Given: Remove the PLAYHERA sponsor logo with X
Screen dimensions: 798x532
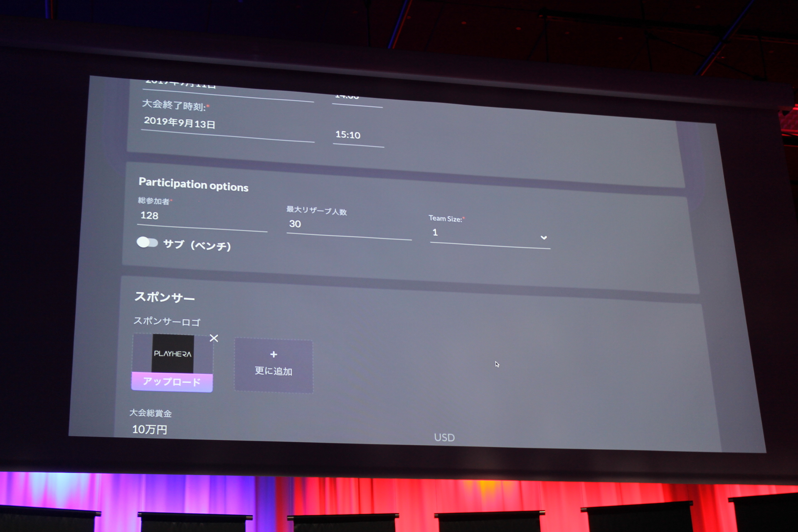Looking at the screenshot, I should point(214,338).
